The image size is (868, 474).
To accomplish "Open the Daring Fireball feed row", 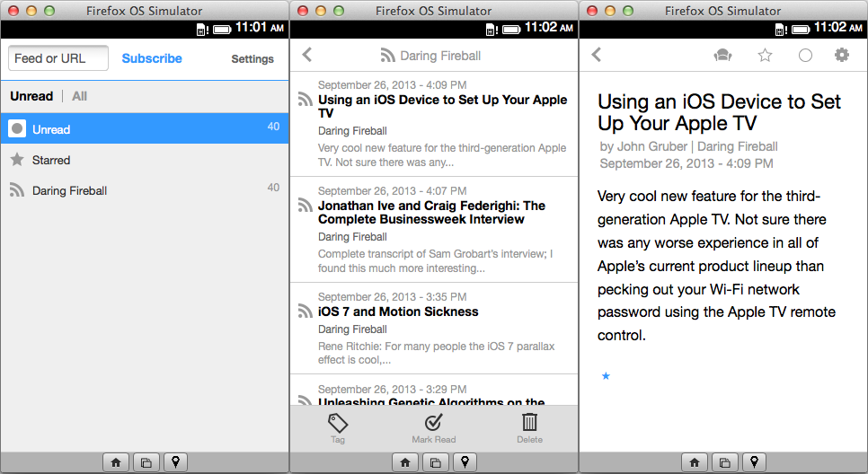I will [x=145, y=190].
